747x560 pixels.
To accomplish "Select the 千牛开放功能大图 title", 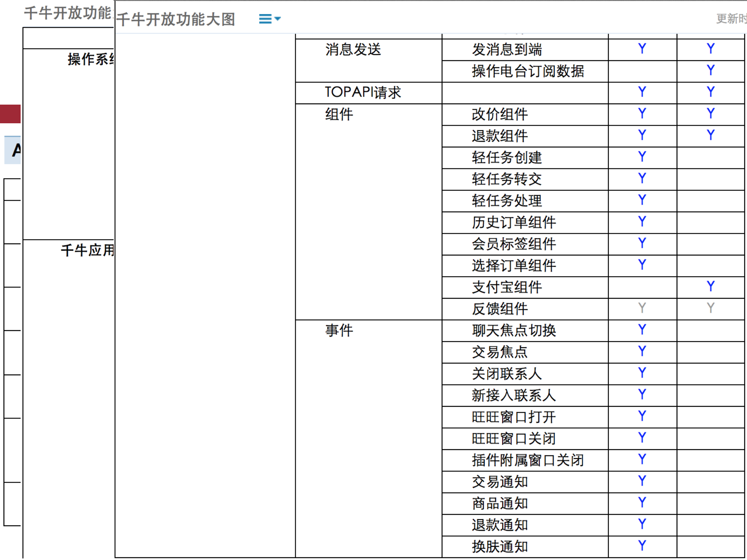I will pyautogui.click(x=177, y=19).
